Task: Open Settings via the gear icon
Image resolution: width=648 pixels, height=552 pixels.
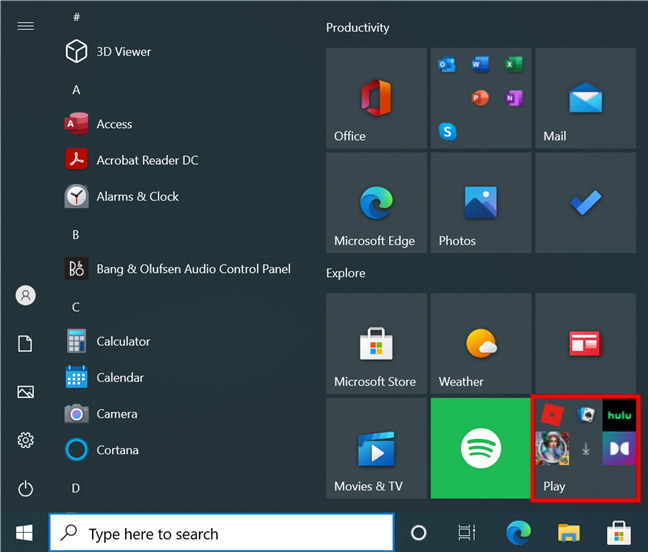Action: (x=26, y=440)
